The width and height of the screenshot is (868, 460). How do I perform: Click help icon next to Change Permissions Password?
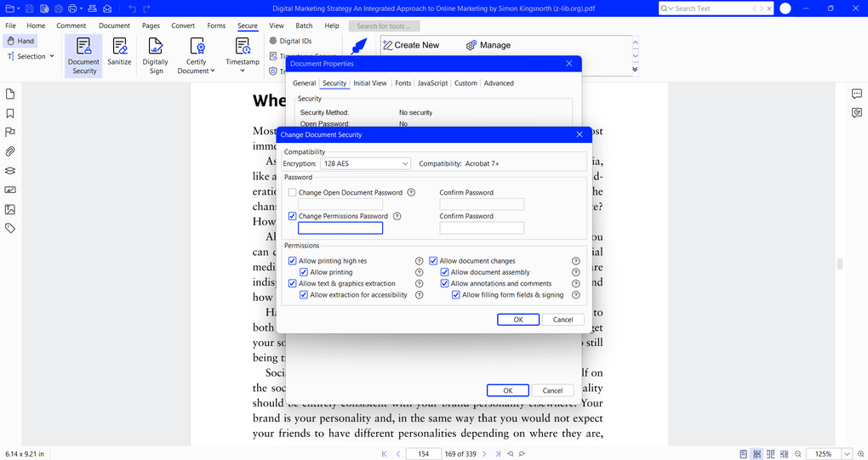click(x=397, y=216)
